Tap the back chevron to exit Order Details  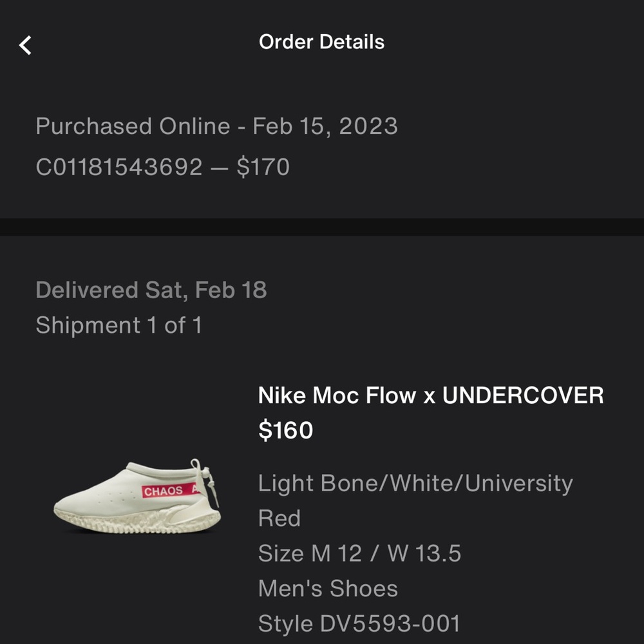(x=24, y=44)
